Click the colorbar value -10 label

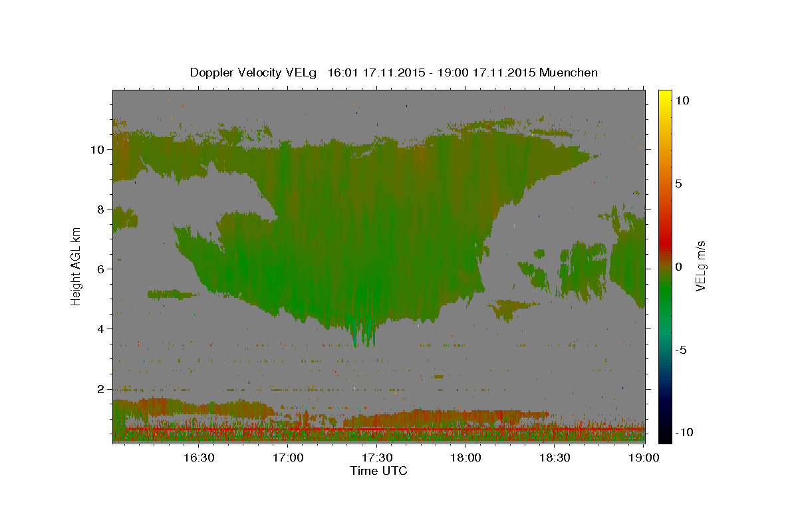coord(684,433)
